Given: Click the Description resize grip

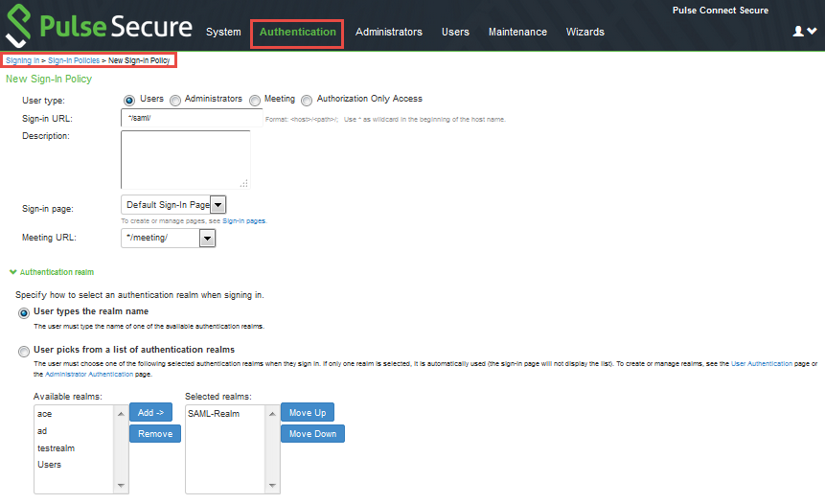Looking at the screenshot, I should [x=244, y=183].
